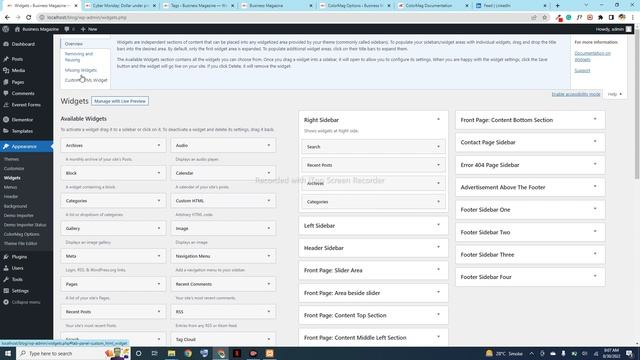
Task: Open the Dashboard menu item
Action: point(23,44)
